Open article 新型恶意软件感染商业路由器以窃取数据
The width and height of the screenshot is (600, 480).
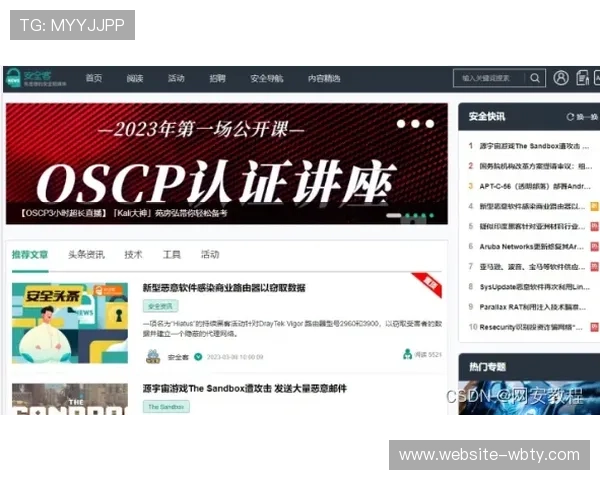pos(224,288)
